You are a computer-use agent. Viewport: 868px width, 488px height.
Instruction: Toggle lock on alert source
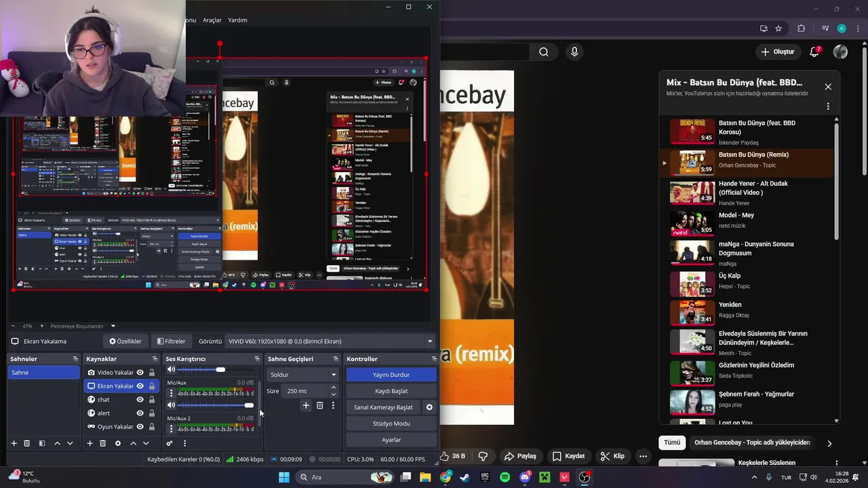point(152,413)
